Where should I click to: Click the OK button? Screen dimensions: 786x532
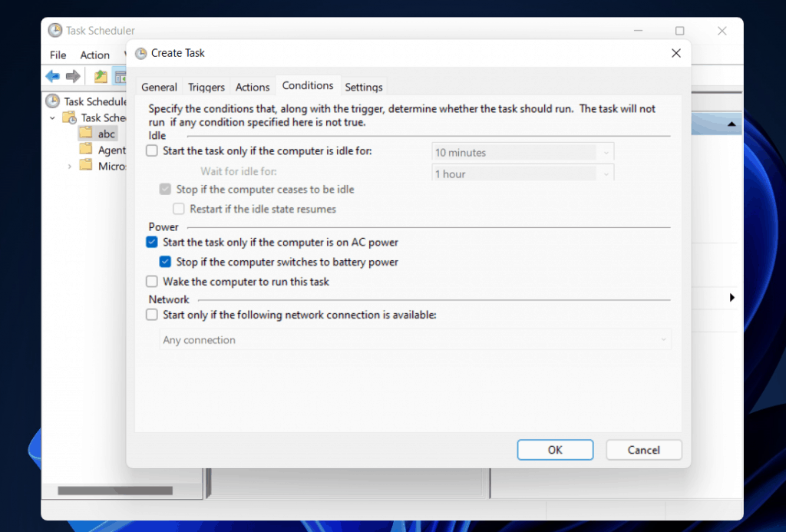coord(555,450)
